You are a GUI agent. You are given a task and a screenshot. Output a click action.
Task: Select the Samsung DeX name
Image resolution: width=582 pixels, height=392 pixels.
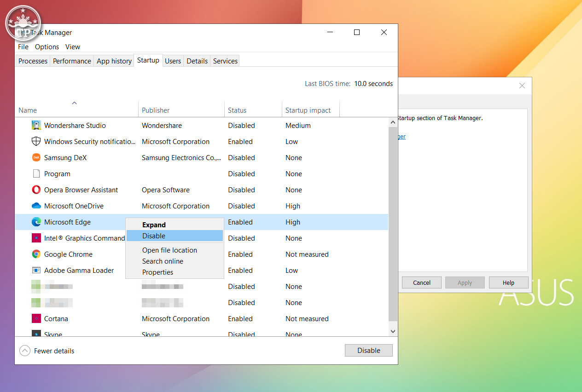click(x=65, y=157)
